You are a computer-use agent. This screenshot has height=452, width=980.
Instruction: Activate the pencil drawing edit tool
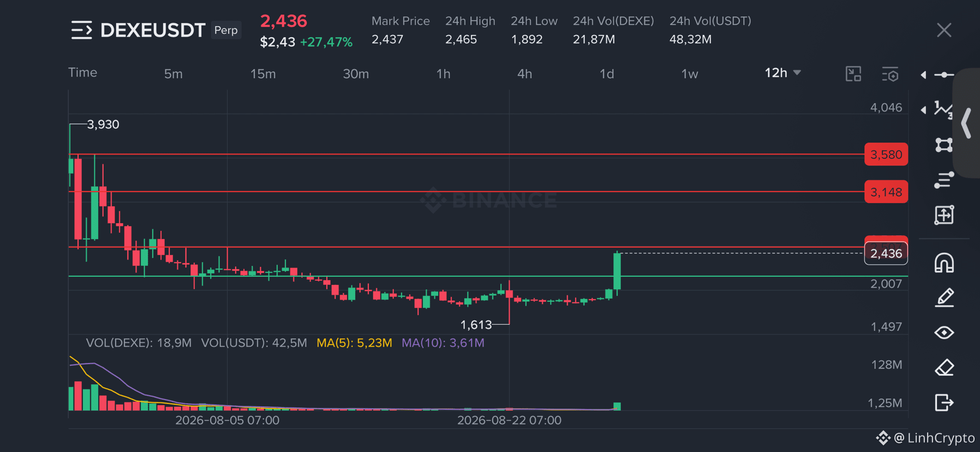[944, 298]
